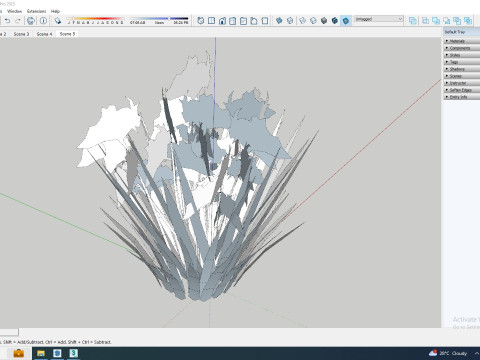Screen dimensions: 480x360
Task: Open the weather widget showing Cloudy
Action: pyautogui.click(x=448, y=353)
